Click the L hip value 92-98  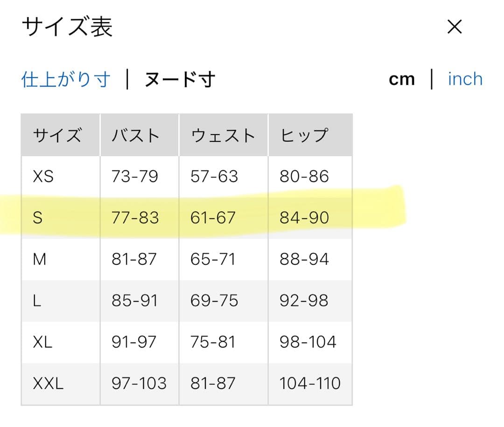(x=304, y=300)
